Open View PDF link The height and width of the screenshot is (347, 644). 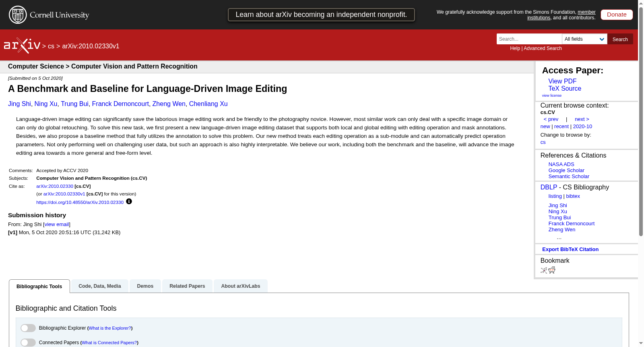click(562, 81)
